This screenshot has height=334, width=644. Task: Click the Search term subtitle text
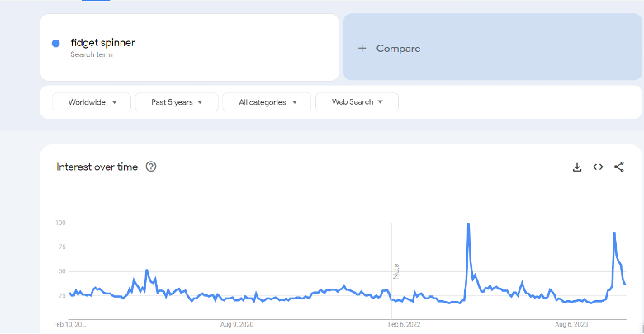(x=92, y=54)
